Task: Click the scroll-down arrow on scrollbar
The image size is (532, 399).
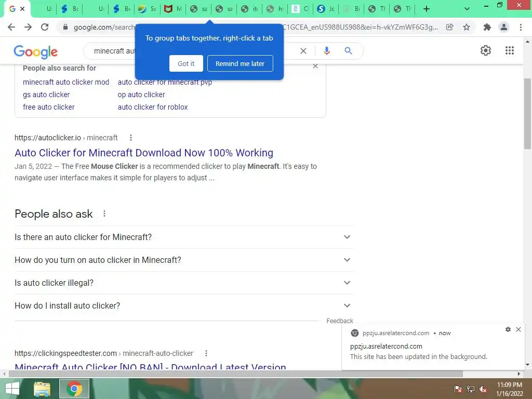Action: click(x=527, y=365)
